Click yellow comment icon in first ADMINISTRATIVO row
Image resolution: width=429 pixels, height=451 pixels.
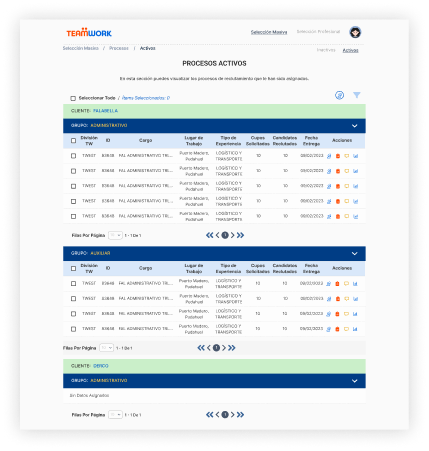tap(347, 156)
